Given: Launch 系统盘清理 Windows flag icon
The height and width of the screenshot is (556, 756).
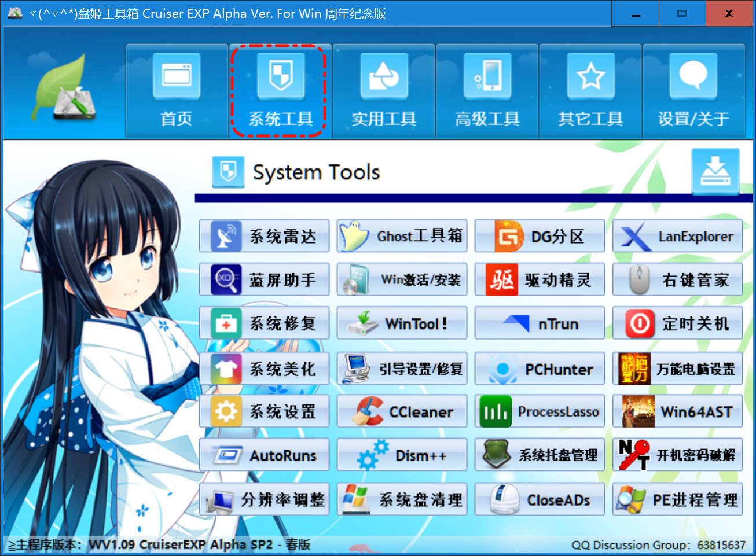Looking at the screenshot, I should (x=357, y=499).
